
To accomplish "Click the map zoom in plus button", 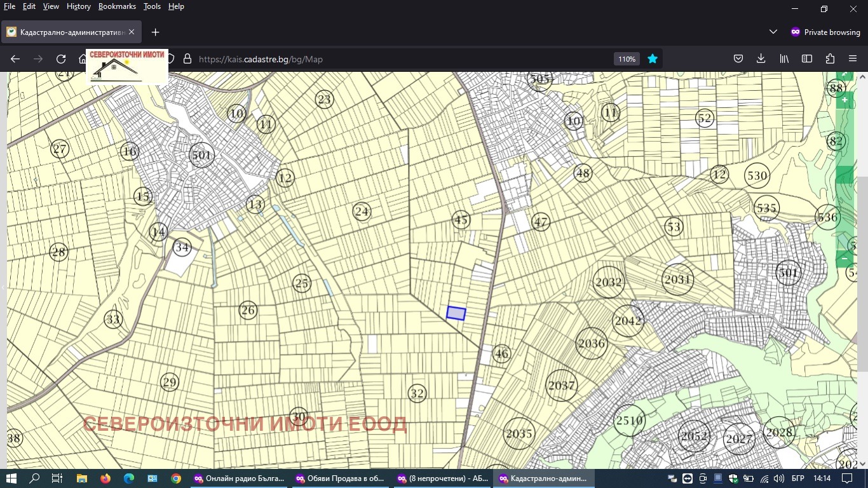I will point(844,100).
